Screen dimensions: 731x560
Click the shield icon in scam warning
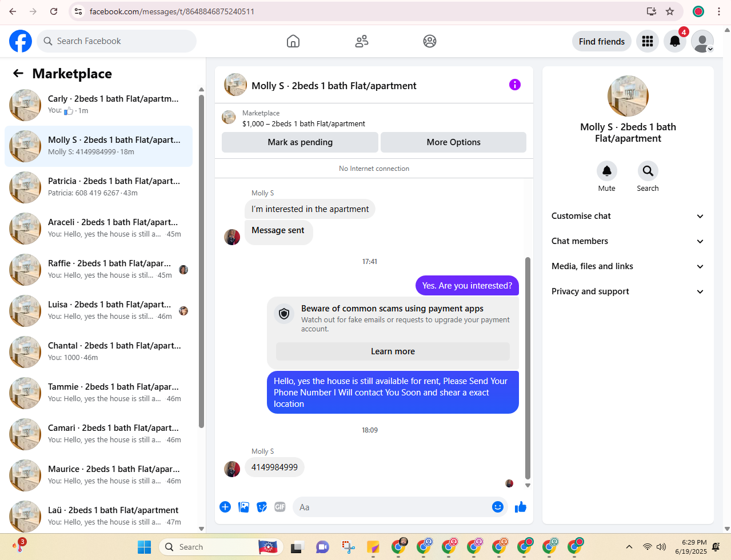(x=284, y=314)
